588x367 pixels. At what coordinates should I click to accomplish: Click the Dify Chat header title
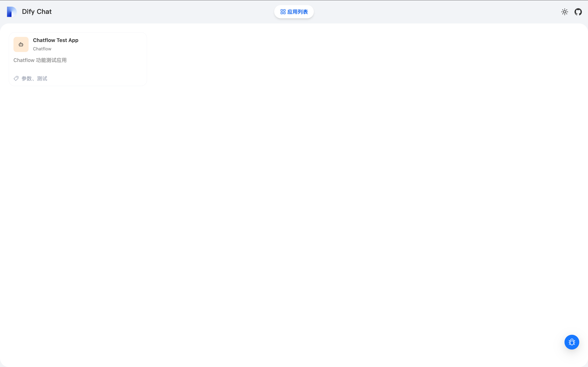point(37,12)
